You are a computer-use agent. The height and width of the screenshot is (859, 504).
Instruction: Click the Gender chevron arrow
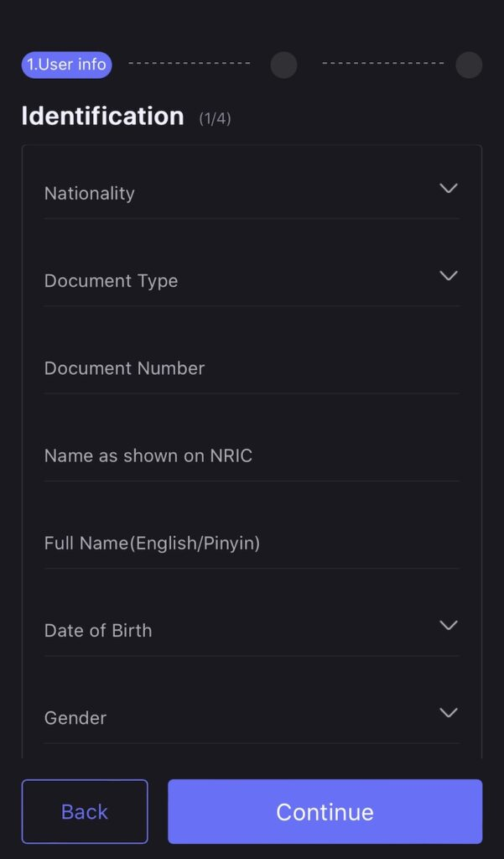pos(449,713)
